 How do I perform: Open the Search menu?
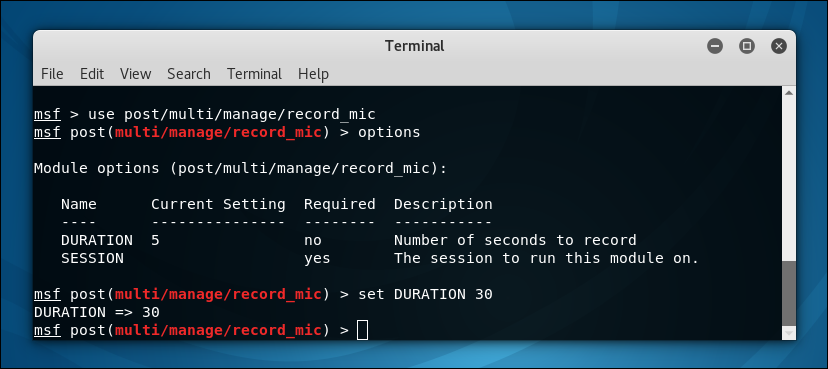pyautogui.click(x=189, y=74)
